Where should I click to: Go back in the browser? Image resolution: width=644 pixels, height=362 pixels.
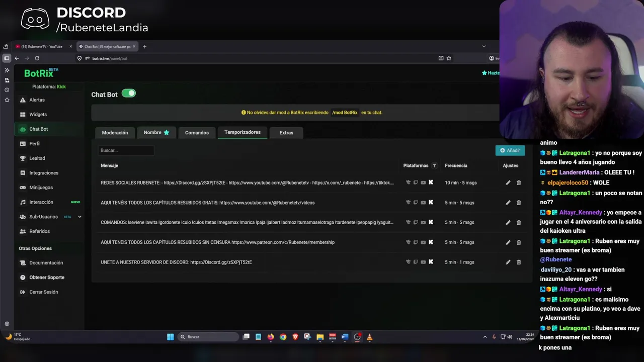[x=17, y=58]
